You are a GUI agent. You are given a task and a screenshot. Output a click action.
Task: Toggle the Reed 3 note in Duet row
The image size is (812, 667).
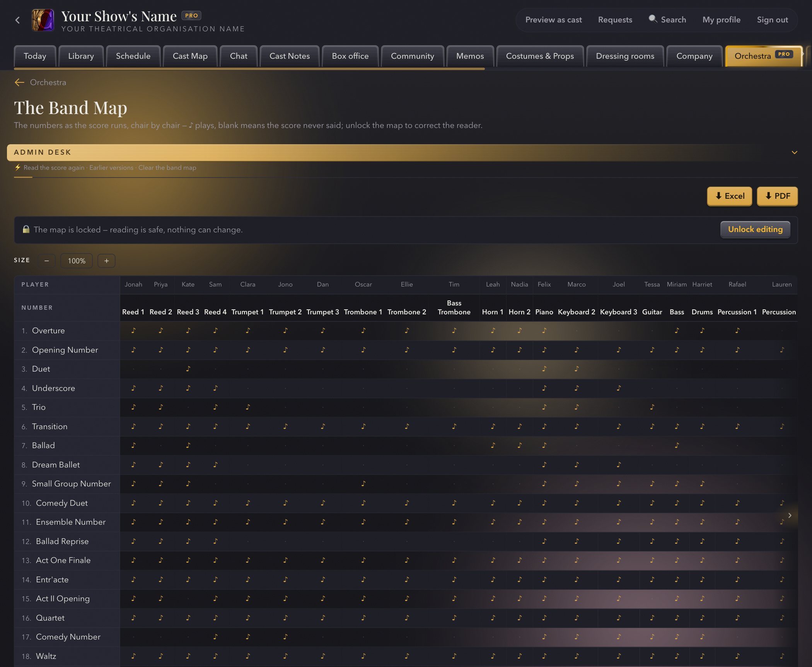click(x=188, y=369)
